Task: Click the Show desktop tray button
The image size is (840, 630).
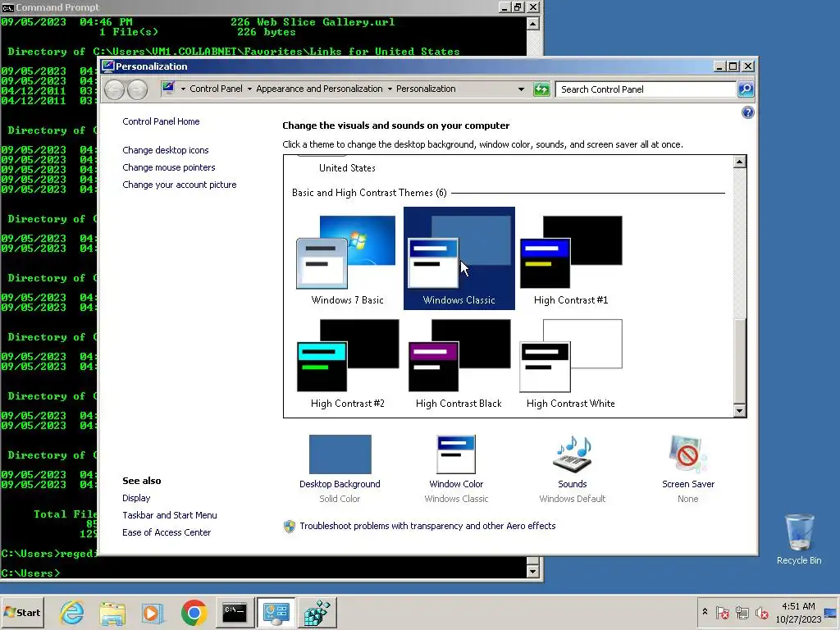Action: (831, 612)
